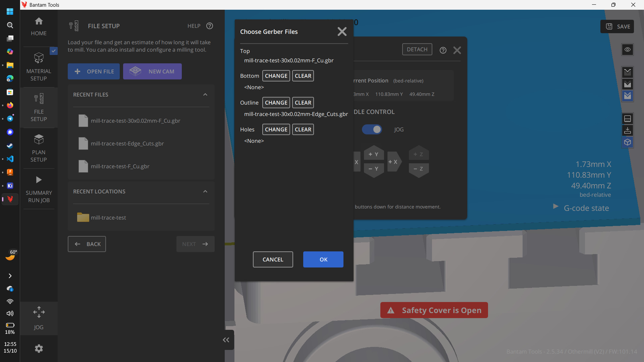Detach the jog control panel
The height and width of the screenshot is (362, 644).
(417, 49)
